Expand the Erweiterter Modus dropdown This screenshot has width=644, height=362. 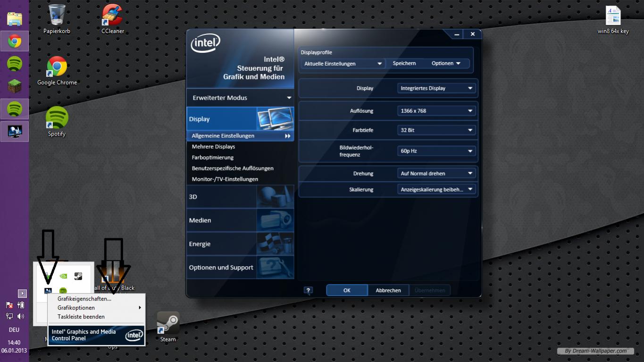coord(241,98)
